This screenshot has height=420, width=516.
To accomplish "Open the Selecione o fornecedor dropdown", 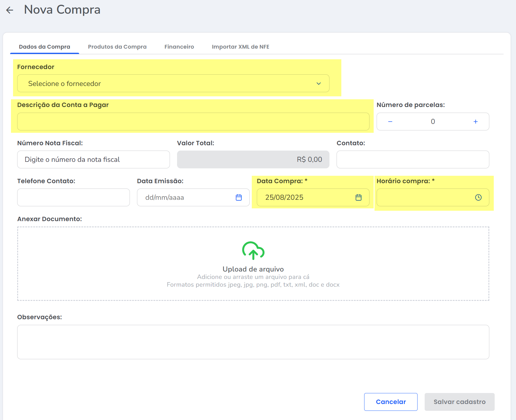I will [x=166, y=84].
